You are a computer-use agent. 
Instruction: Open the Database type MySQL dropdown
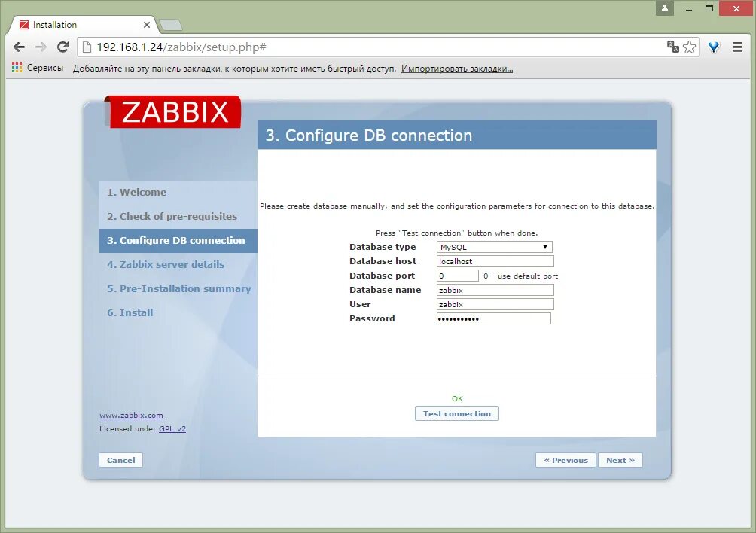tap(494, 247)
